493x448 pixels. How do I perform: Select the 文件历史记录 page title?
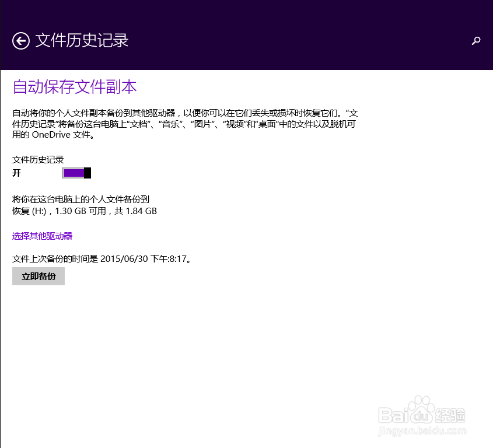[x=82, y=41]
